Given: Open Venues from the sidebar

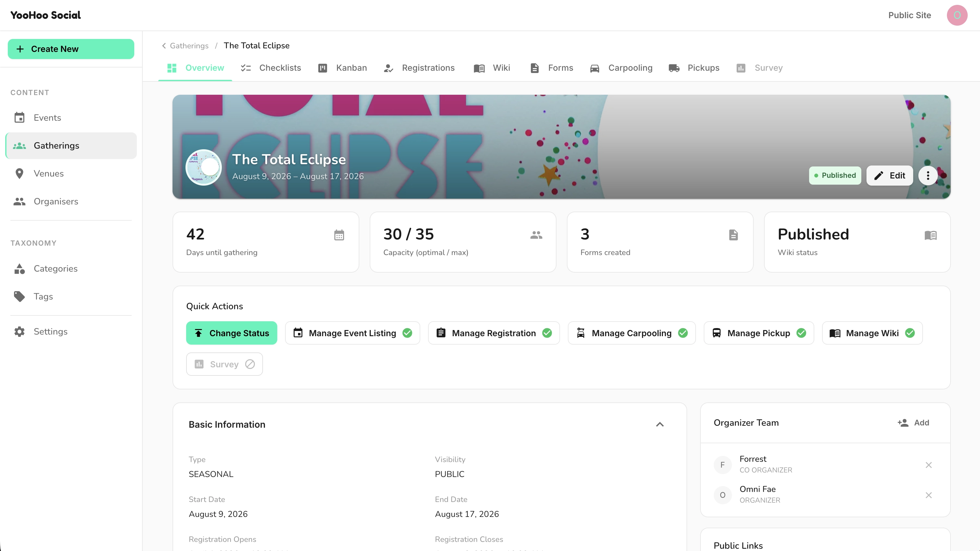Looking at the screenshot, I should (x=71, y=174).
